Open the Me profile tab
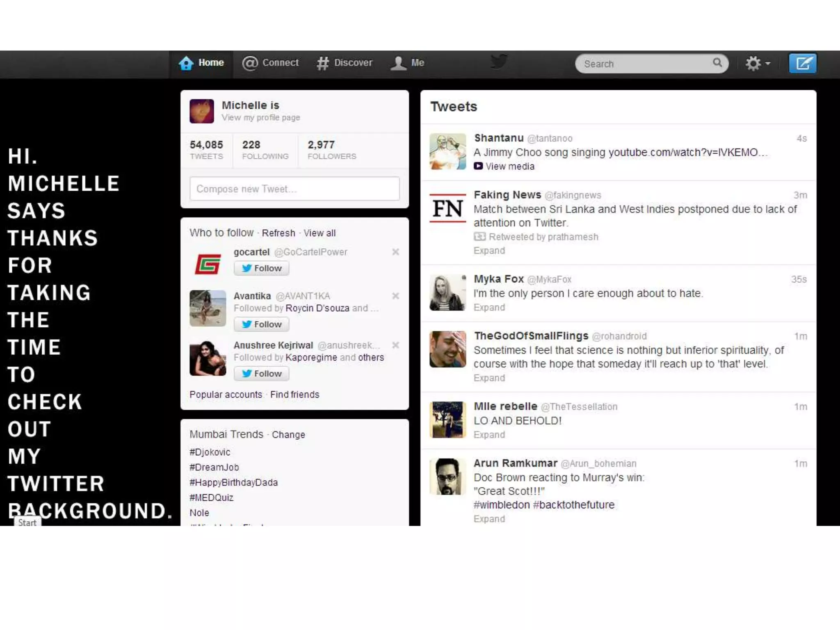840x630 pixels. (407, 63)
